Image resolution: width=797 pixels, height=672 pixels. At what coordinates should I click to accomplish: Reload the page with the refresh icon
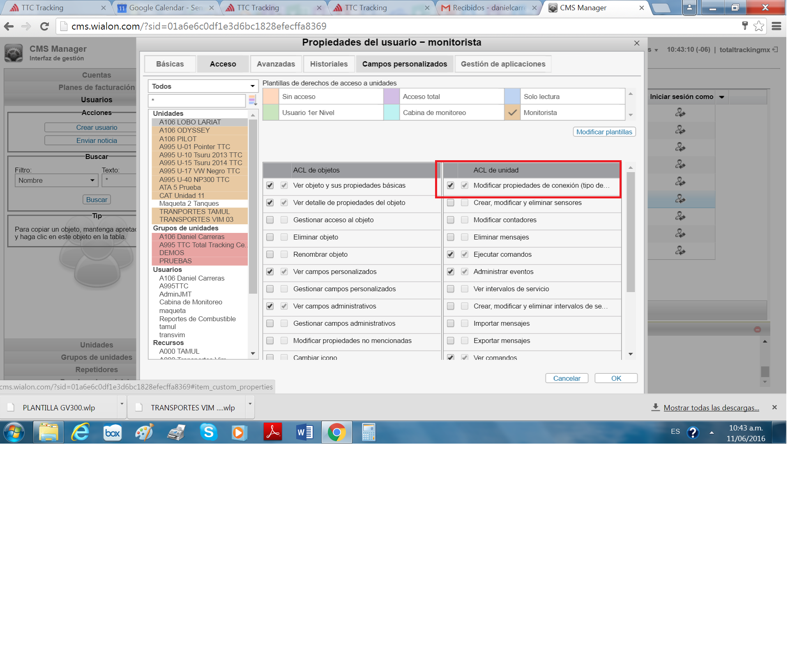[x=44, y=26]
